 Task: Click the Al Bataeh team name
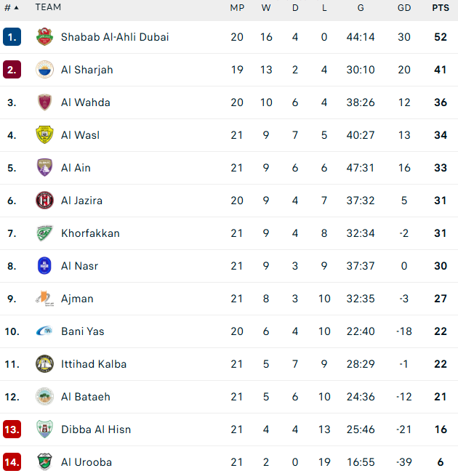click(86, 397)
